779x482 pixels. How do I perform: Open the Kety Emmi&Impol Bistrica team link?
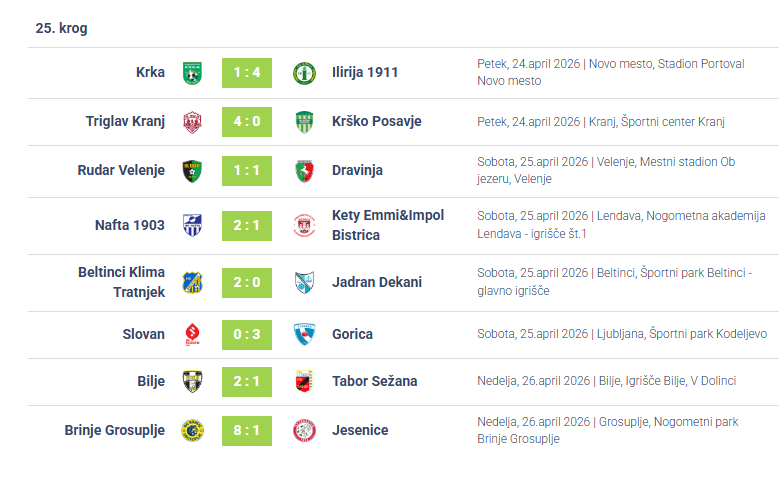(x=387, y=225)
